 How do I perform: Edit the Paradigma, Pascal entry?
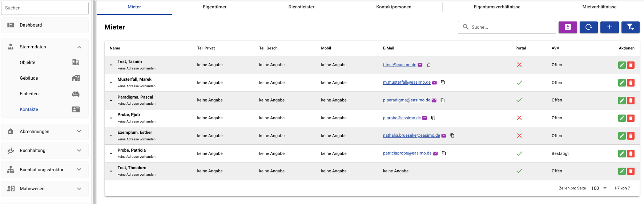[622, 100]
